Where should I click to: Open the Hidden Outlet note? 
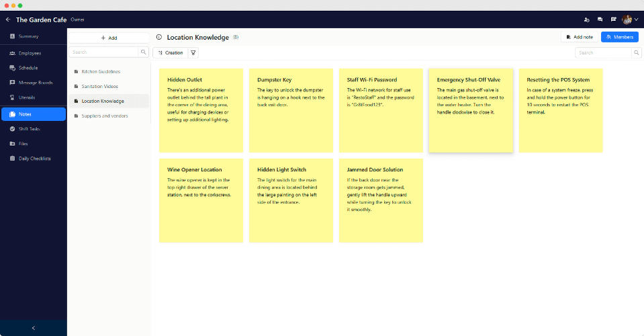pyautogui.click(x=201, y=110)
